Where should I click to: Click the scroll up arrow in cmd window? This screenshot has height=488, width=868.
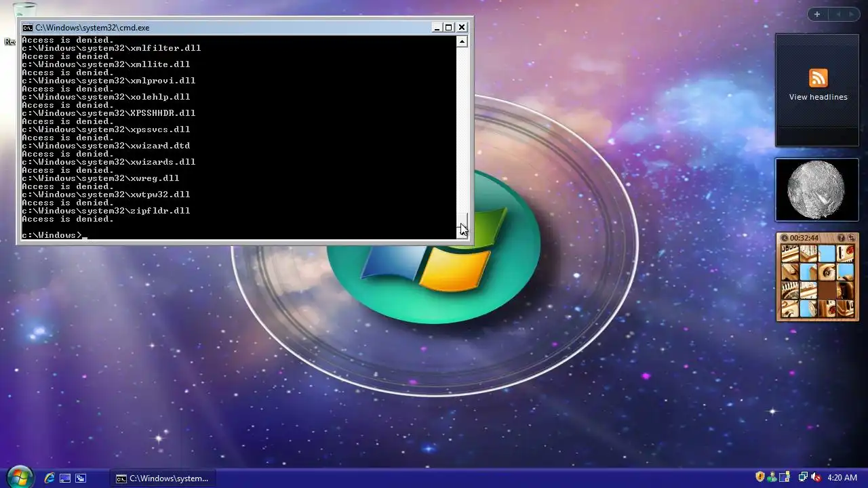click(462, 41)
